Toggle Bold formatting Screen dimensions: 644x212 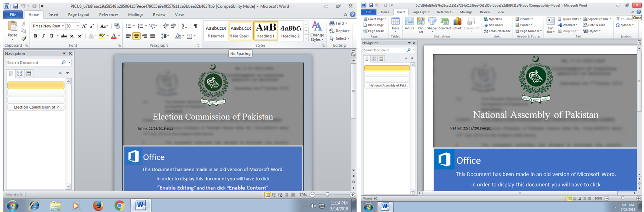point(35,36)
